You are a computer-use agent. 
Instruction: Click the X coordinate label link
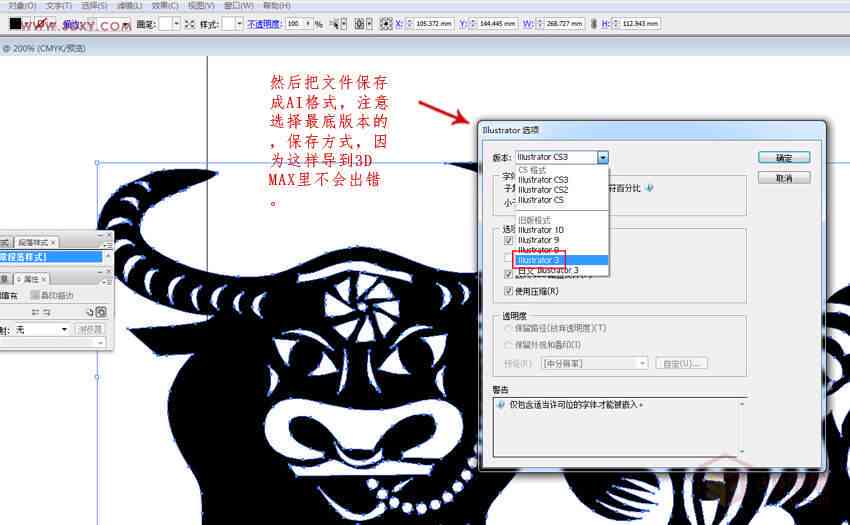pyautogui.click(x=398, y=24)
